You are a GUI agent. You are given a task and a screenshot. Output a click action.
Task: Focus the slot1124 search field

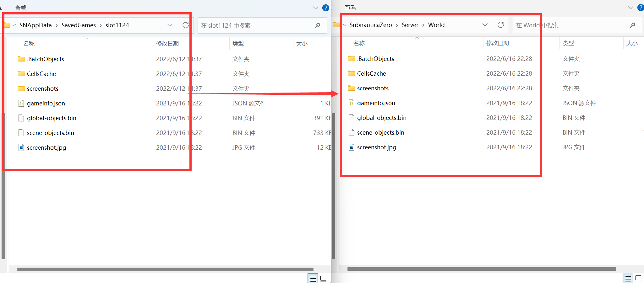click(262, 25)
